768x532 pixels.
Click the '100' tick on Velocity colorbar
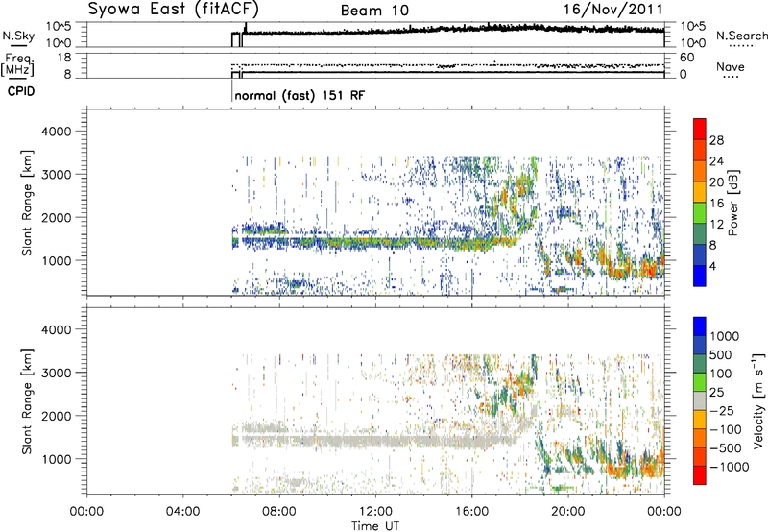(721, 374)
